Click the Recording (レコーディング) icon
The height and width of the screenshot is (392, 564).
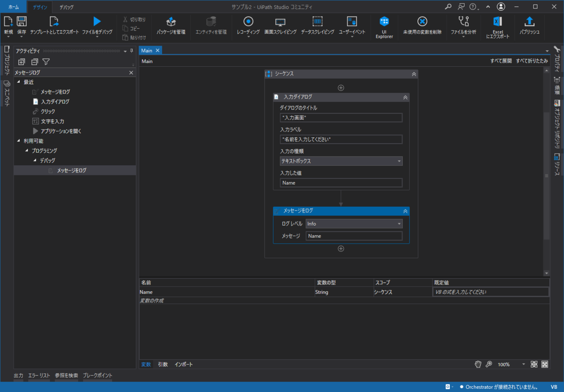[x=248, y=22]
